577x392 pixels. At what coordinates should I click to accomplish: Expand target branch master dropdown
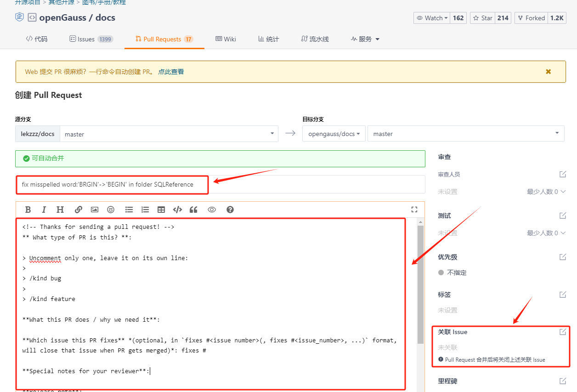(466, 134)
